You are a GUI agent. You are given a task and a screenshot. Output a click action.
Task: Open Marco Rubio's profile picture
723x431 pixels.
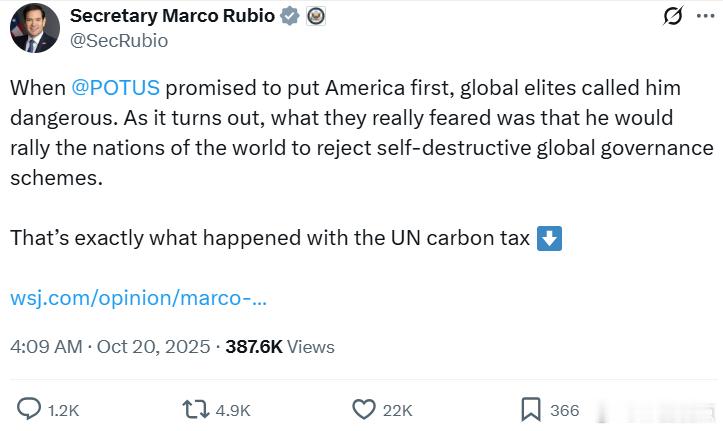click(35, 28)
